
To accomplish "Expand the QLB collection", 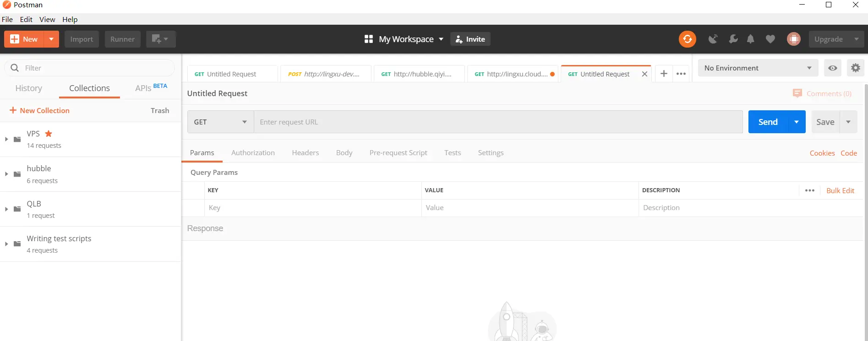I will pyautogui.click(x=6, y=209).
